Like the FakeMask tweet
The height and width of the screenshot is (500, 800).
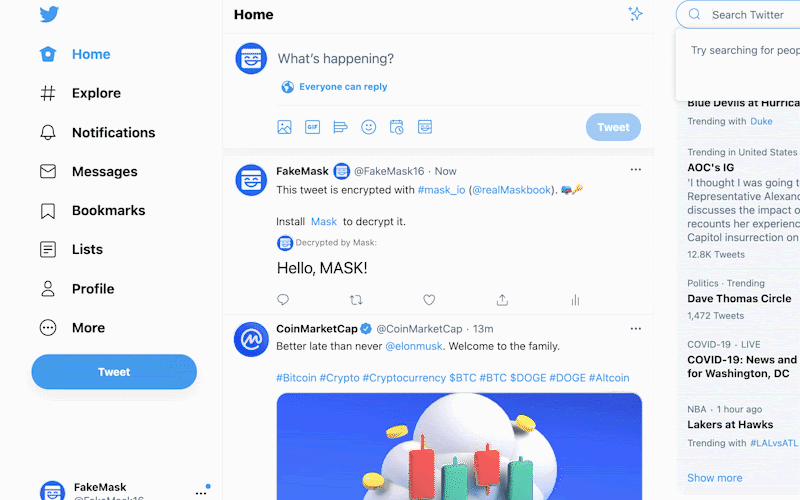[x=429, y=299]
